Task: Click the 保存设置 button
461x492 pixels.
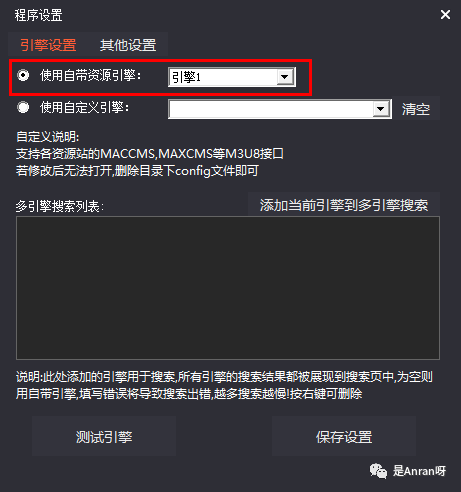Action: pos(344,436)
